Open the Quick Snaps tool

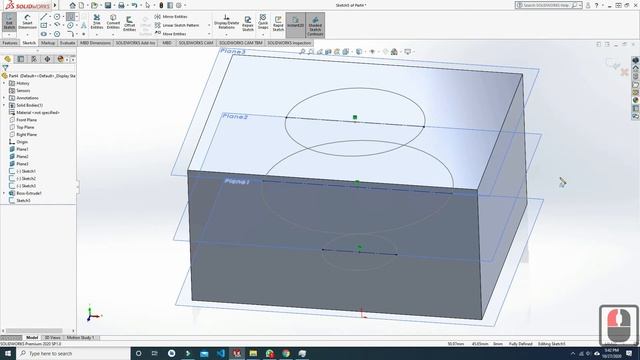point(263,22)
